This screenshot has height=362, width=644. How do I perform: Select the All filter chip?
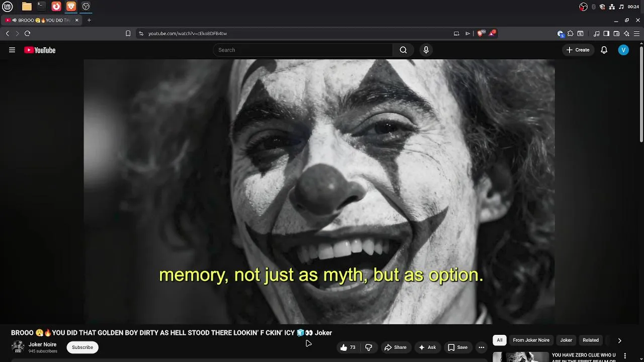tap(500, 340)
